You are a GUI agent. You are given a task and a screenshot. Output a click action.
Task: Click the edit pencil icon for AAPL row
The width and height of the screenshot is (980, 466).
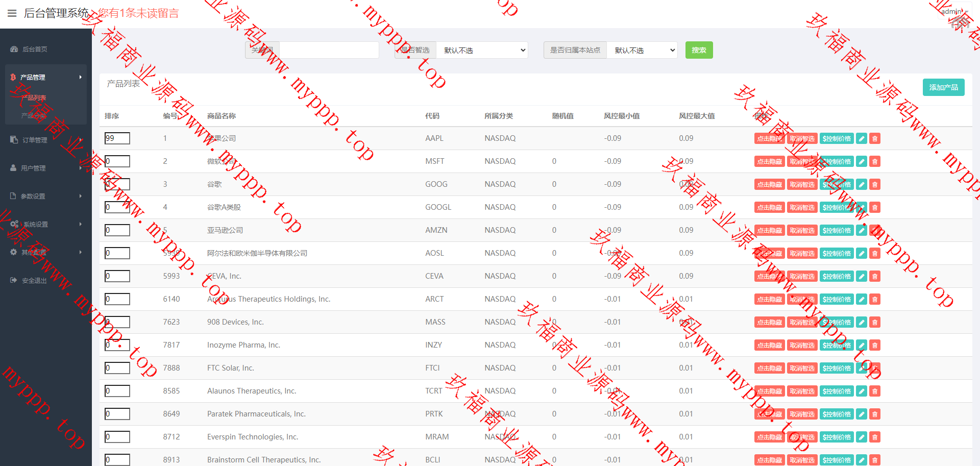pos(862,139)
